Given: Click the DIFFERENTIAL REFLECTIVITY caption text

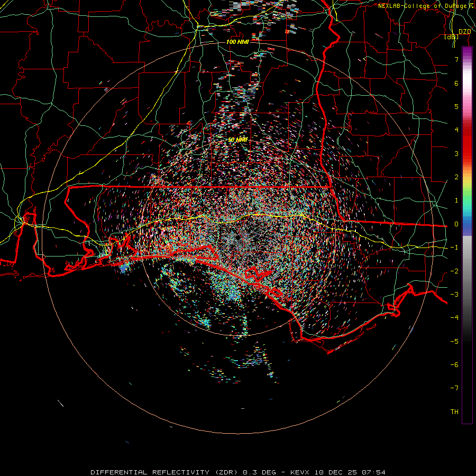Looking at the screenshot, I should click(150, 472).
